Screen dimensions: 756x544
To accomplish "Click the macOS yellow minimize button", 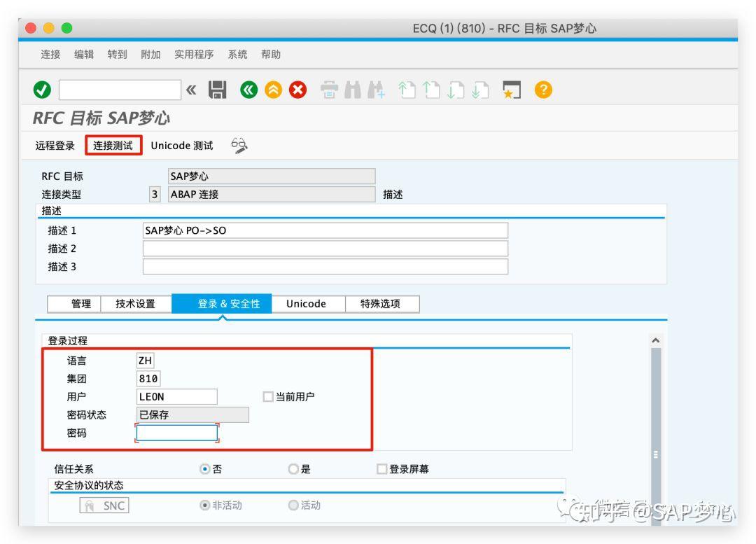I will tap(49, 28).
